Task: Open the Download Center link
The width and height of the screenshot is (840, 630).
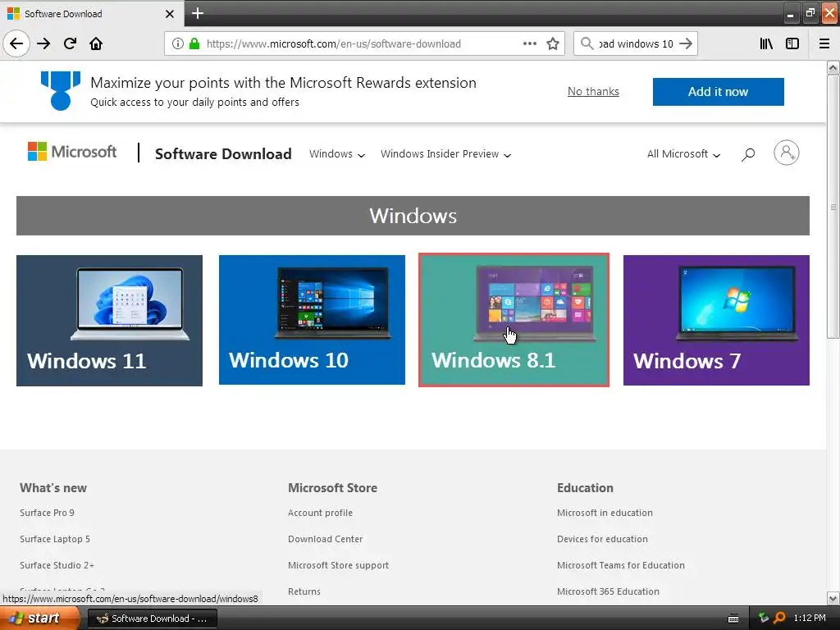Action: (325, 539)
